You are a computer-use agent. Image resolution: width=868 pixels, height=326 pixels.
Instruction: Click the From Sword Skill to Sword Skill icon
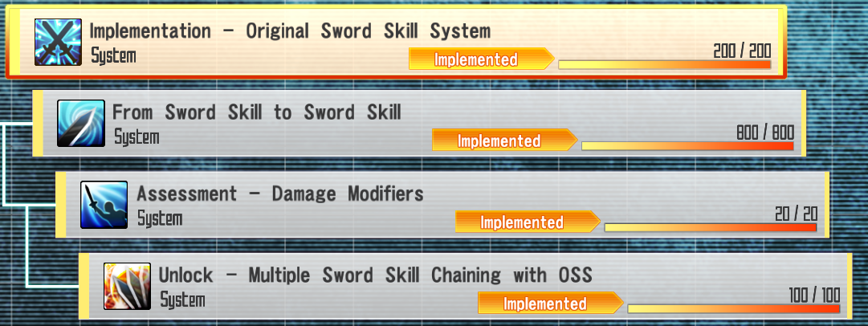coord(81,123)
